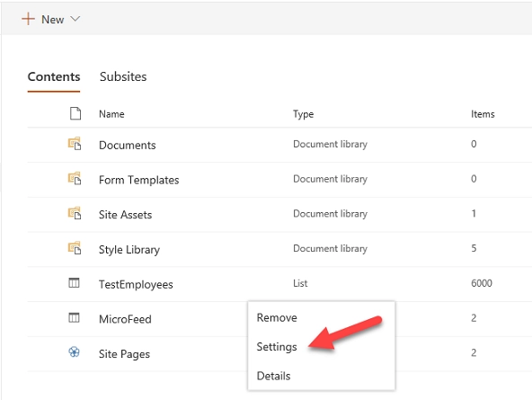Click the file type column header icon
Screen dimensions: 532x400
[75, 113]
